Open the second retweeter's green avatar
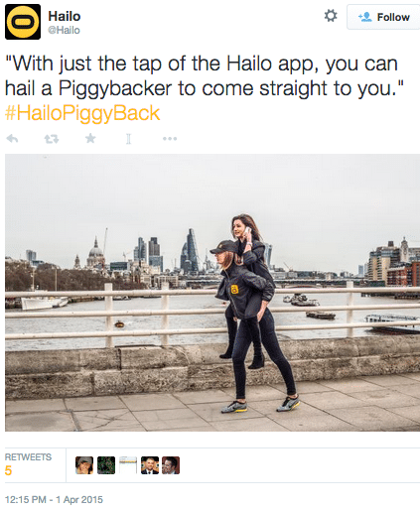The image size is (420, 510). (106, 465)
